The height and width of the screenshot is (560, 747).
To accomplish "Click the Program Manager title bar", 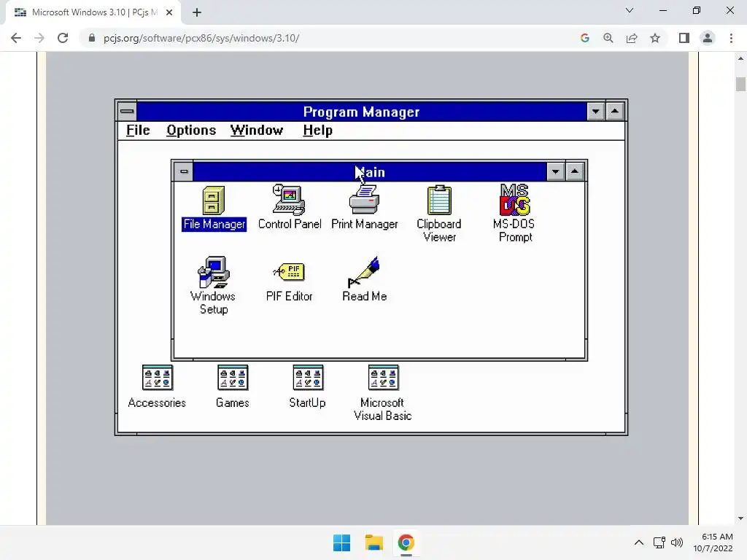I will 362,112.
